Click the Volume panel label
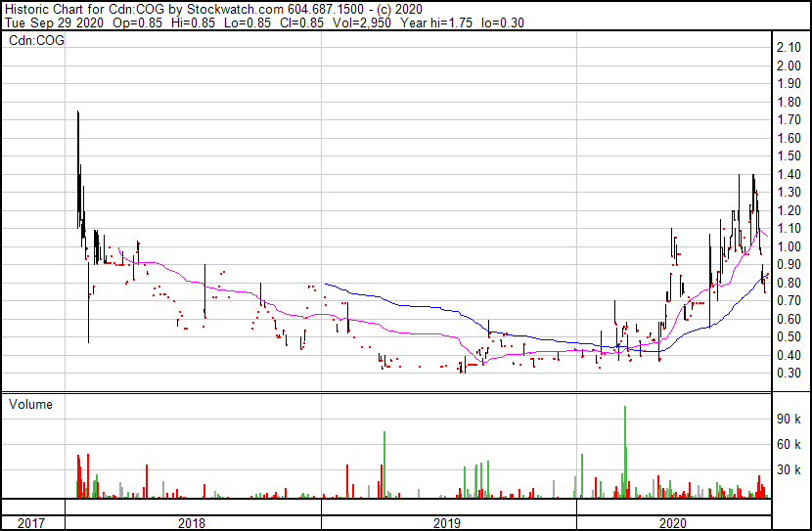 click(x=30, y=404)
